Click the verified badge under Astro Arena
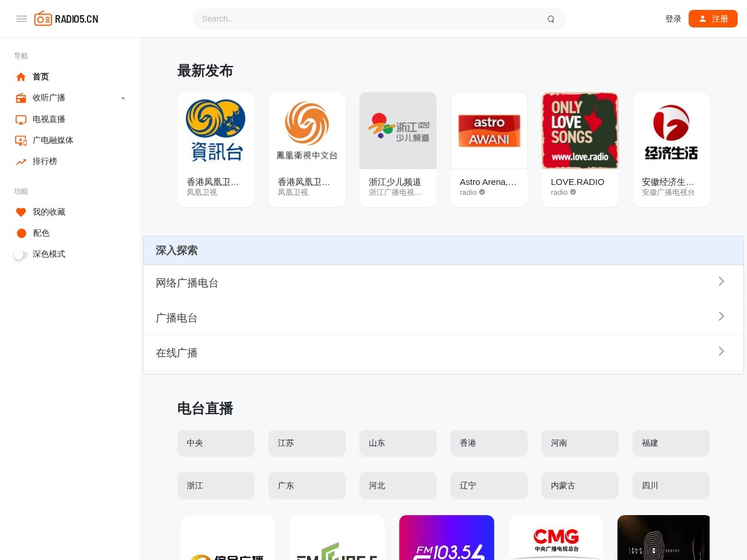Viewport: 747px width, 560px height. (x=482, y=192)
